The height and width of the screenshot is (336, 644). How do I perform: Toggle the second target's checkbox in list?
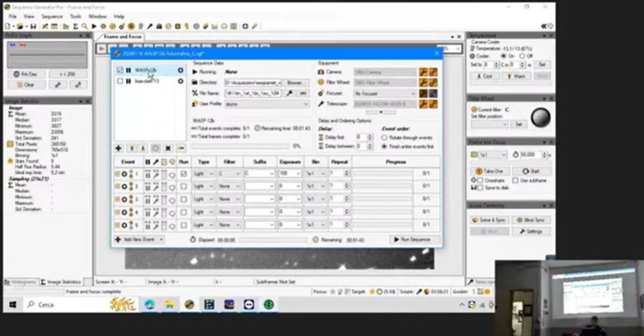[x=120, y=81]
